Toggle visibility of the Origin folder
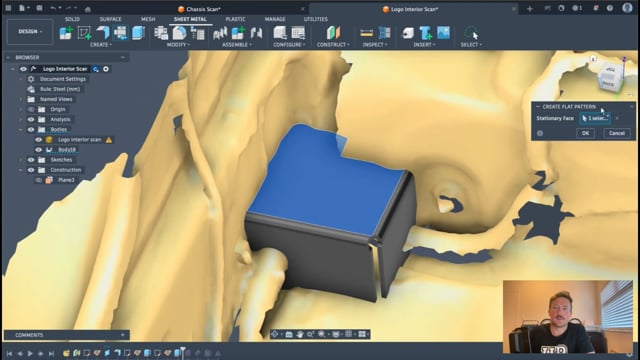 coord(31,109)
